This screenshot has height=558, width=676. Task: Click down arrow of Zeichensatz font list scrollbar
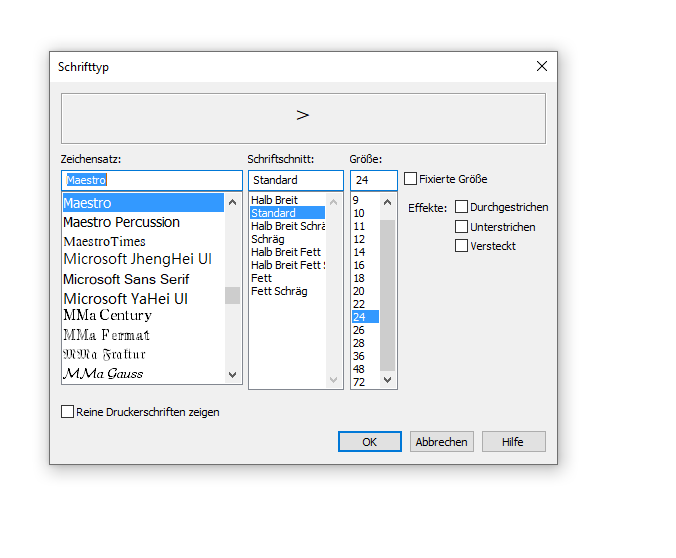[232, 375]
